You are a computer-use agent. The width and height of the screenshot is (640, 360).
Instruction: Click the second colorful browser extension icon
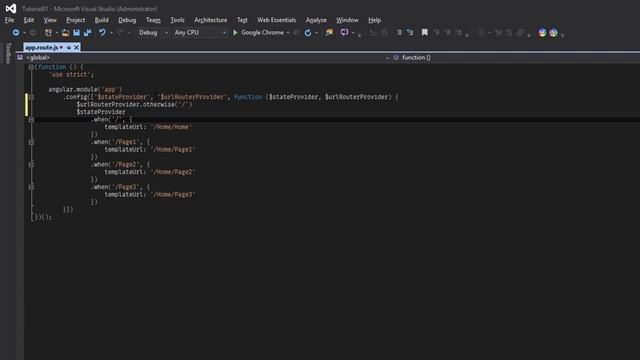coord(553,33)
